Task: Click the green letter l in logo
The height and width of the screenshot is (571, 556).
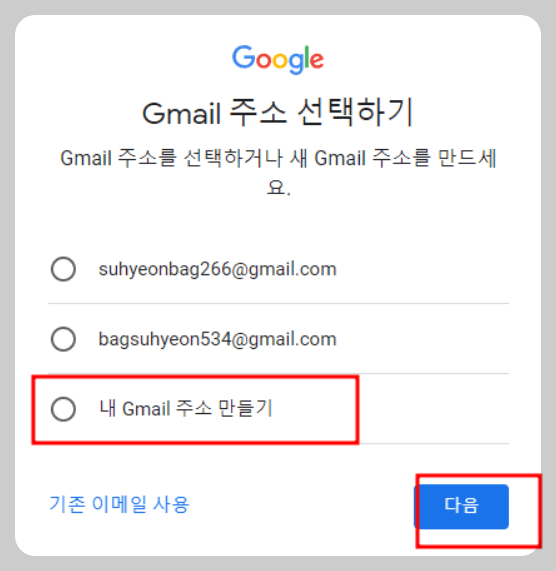Action: click(307, 57)
